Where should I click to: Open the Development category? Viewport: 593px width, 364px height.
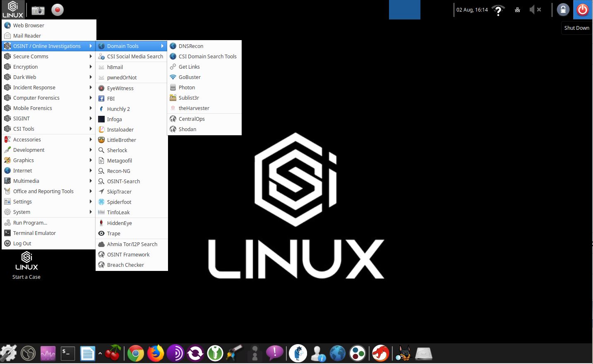pos(49,150)
